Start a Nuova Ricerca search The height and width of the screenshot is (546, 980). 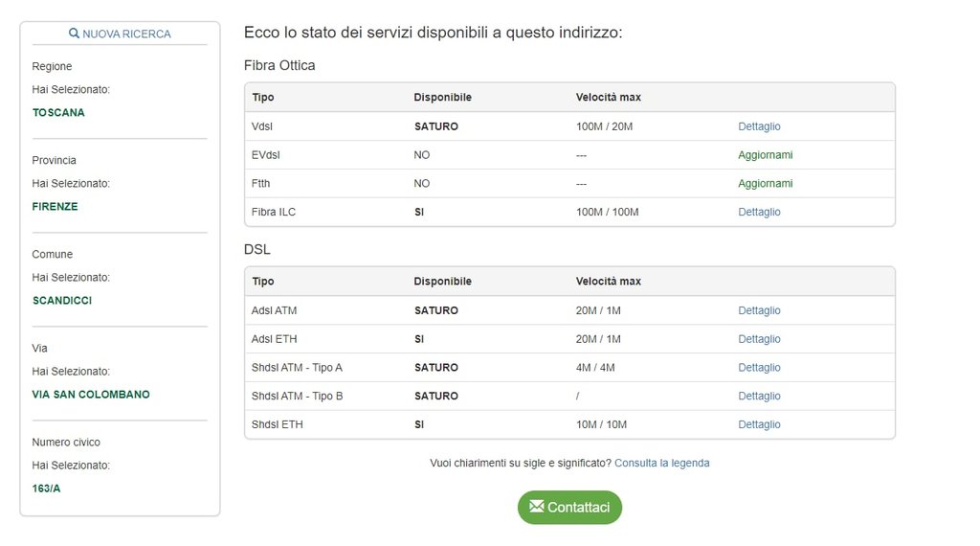[x=126, y=34]
